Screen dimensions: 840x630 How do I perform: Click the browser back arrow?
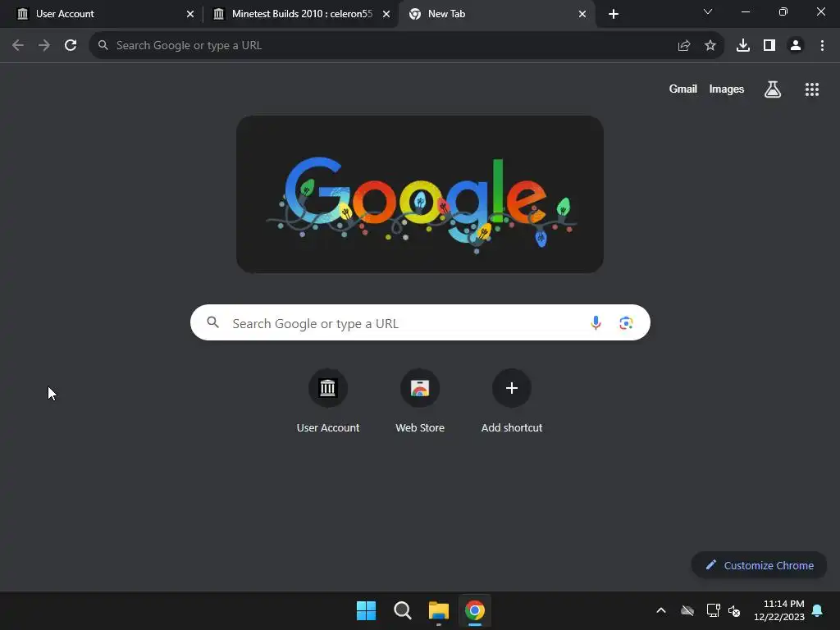[18, 46]
